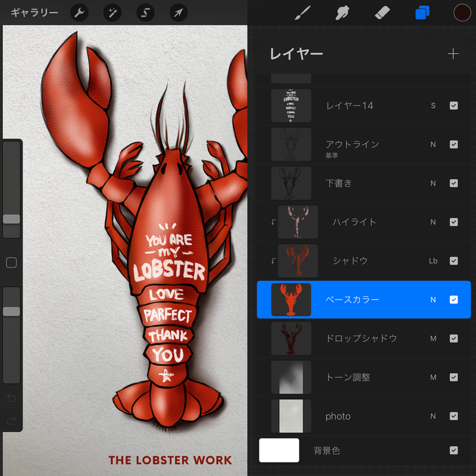Open the active color circle swatch
Screen dimensions: 476x476
click(462, 12)
